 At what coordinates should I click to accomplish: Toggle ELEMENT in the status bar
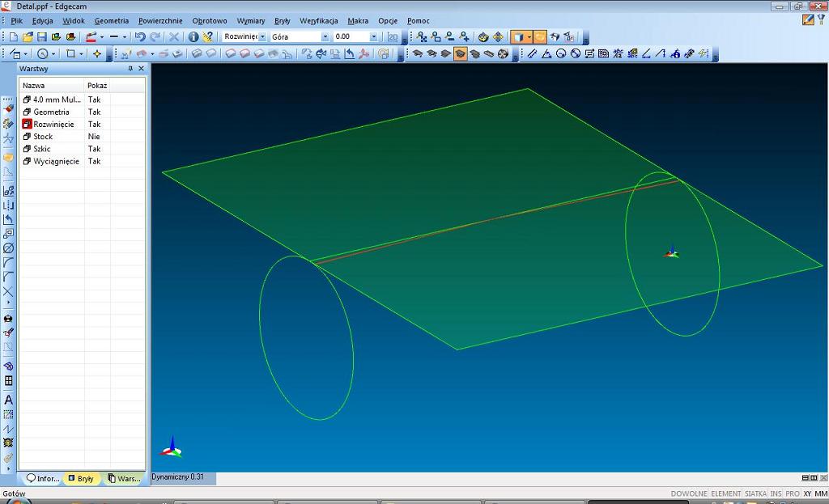click(725, 493)
